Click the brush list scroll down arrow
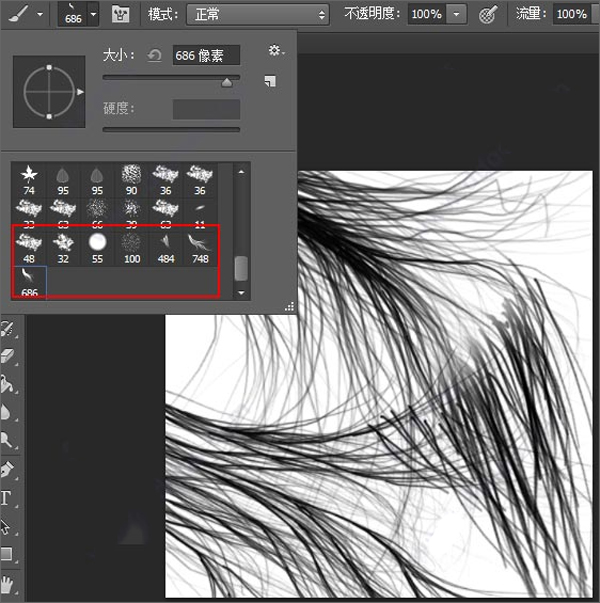Screen dimensions: 600x603 tap(241, 293)
